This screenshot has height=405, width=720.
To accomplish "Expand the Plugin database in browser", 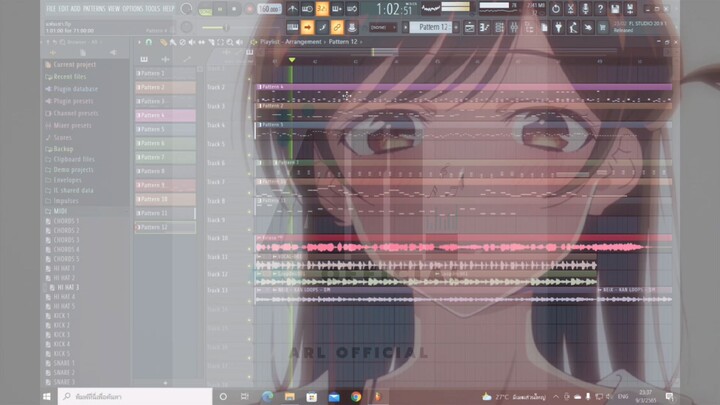I will tap(75, 89).
